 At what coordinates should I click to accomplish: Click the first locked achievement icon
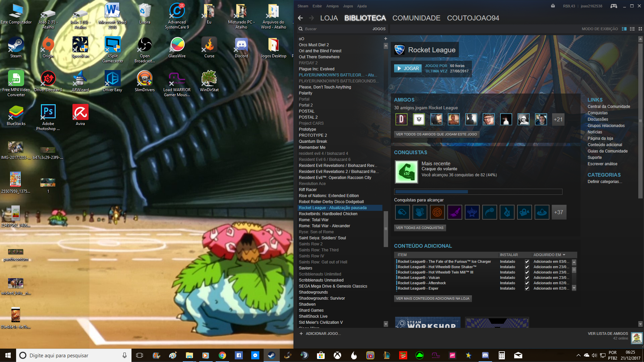pyautogui.click(x=402, y=212)
